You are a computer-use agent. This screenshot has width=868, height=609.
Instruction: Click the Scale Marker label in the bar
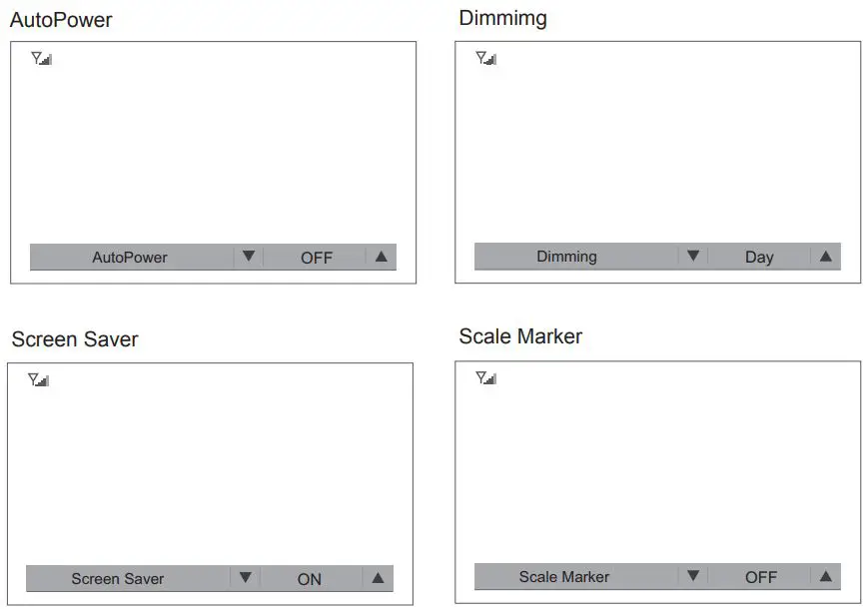(564, 577)
